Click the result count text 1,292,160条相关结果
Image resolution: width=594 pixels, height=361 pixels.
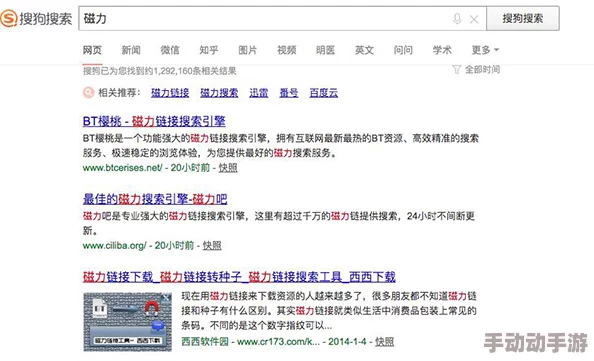click(x=195, y=71)
